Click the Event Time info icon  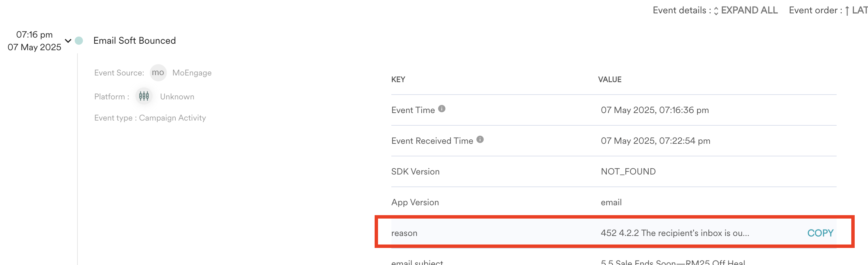click(x=442, y=109)
